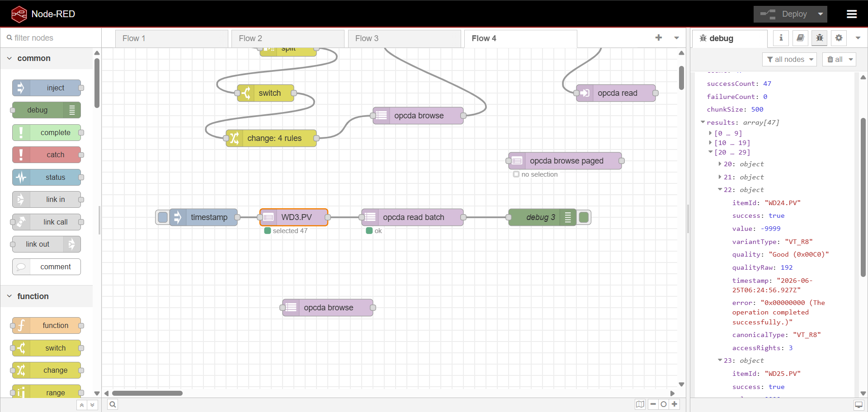The height and width of the screenshot is (412, 868).
Task: Select the opcda read batch node
Action: pos(412,217)
